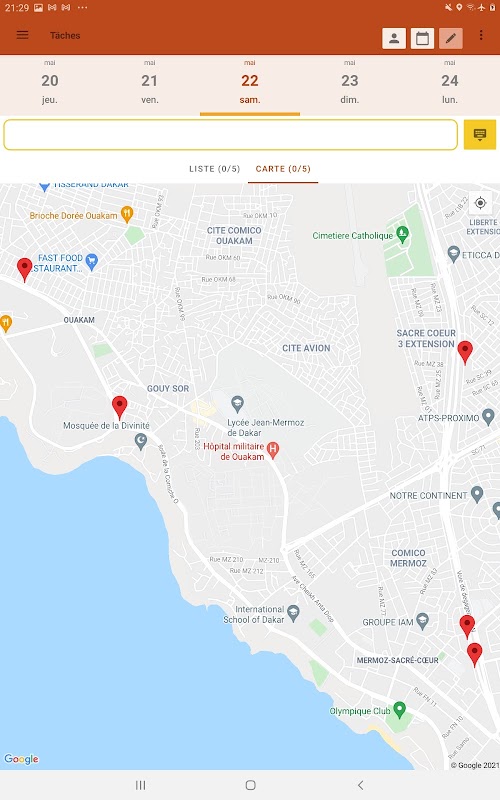The height and width of the screenshot is (800, 500).
Task: Open the hamburger navigation menu
Action: click(x=22, y=35)
